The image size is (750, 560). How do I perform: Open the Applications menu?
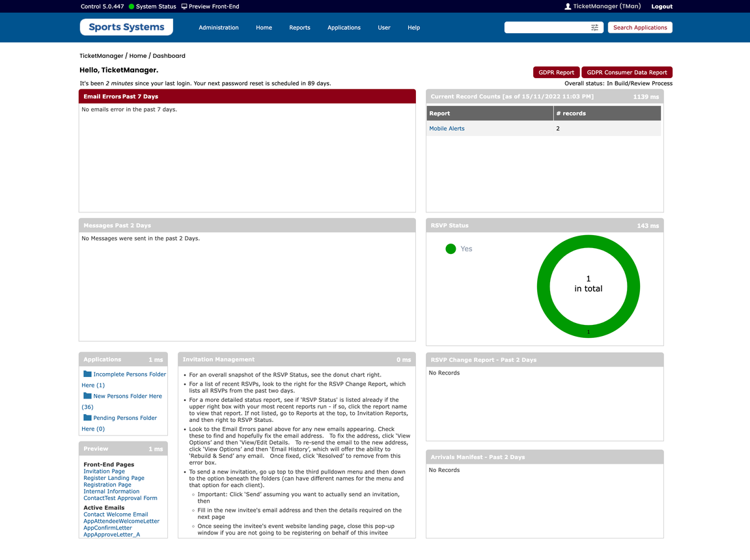344,27
